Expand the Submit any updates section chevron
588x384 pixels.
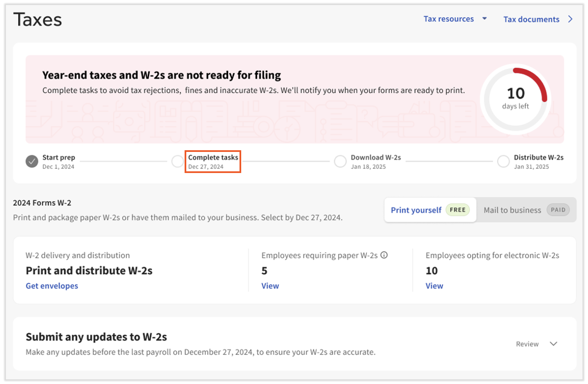(x=553, y=344)
